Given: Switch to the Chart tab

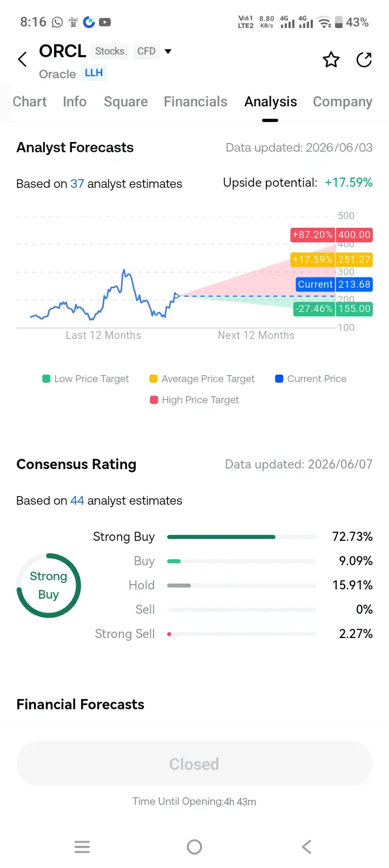Looking at the screenshot, I should (30, 101).
